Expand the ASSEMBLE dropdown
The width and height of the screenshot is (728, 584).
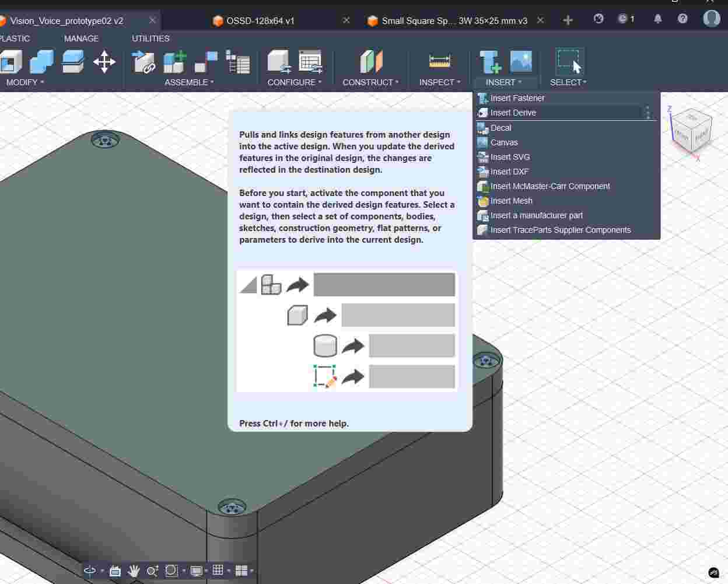[189, 82]
